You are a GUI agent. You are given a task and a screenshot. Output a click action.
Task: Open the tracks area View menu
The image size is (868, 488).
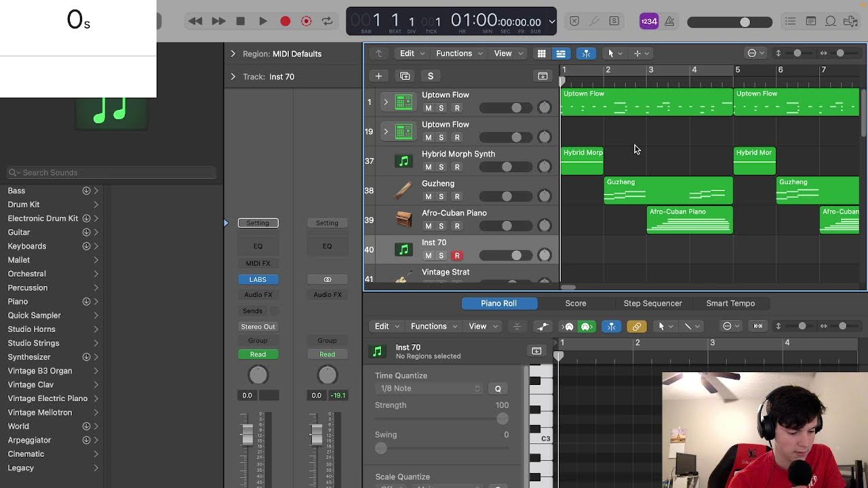pos(507,54)
